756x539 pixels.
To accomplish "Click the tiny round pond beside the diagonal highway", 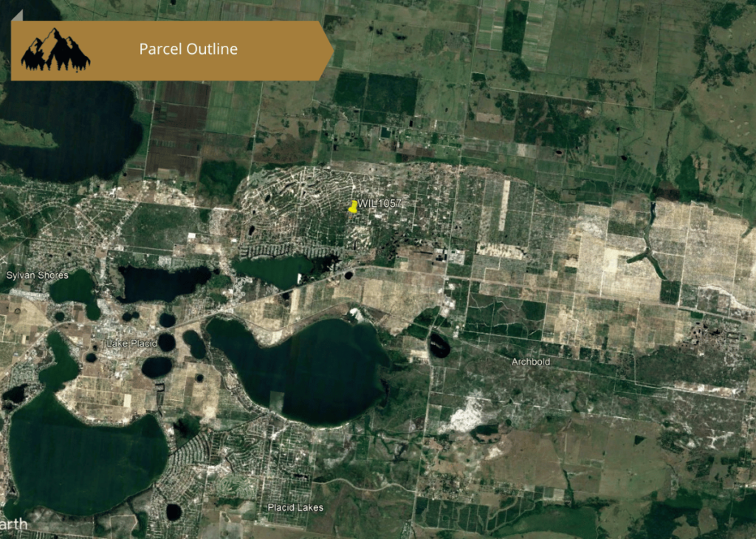I will 348,275.
